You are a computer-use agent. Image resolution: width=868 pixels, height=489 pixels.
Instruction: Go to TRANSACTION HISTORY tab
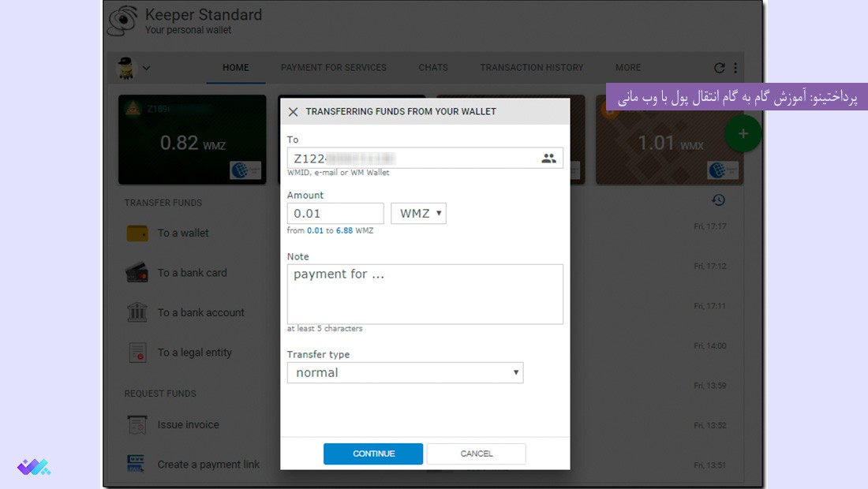coord(531,68)
